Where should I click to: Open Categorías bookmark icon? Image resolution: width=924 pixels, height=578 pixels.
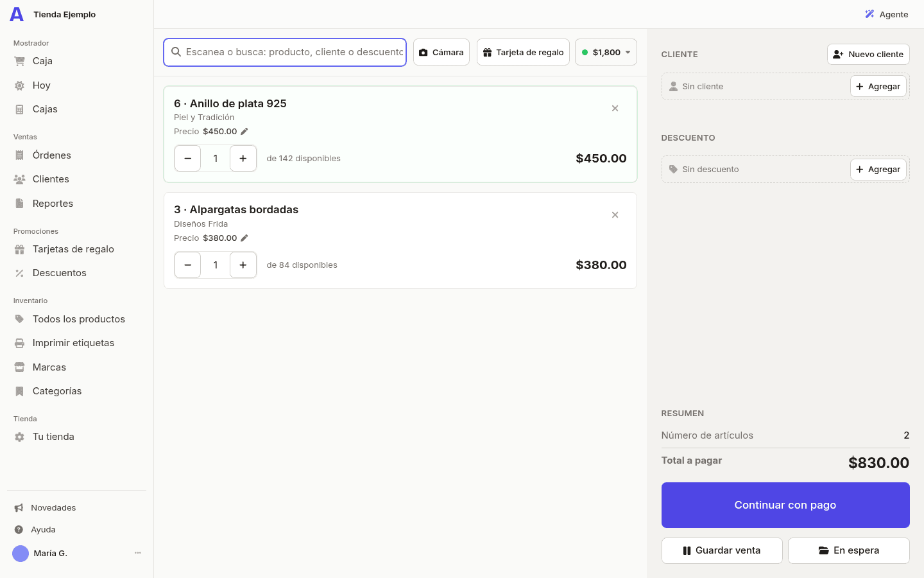pyautogui.click(x=19, y=391)
